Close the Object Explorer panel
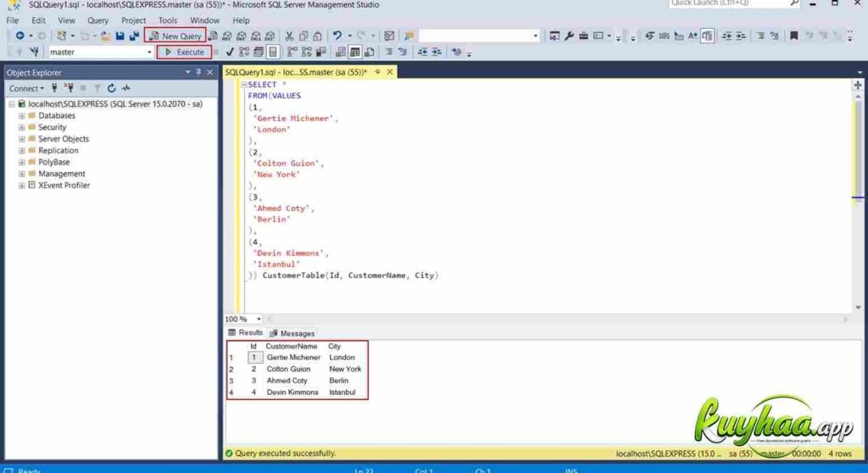 (210, 73)
